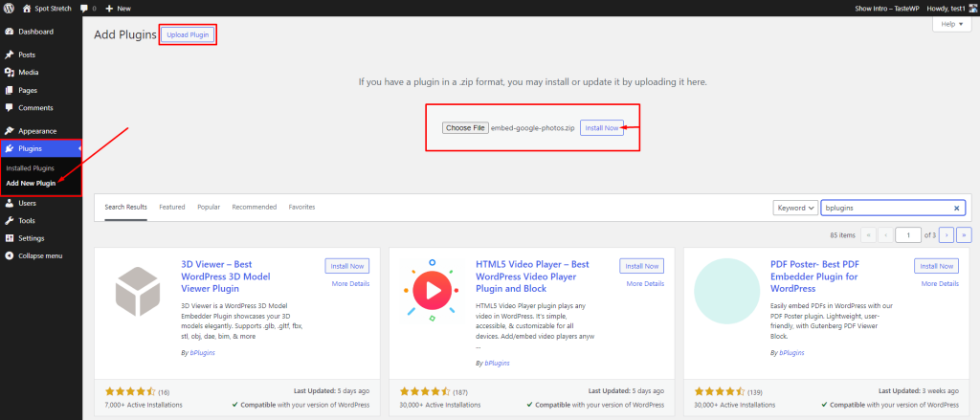Image resolution: width=980 pixels, height=420 pixels.
Task: Switch to the Search Results tab
Action: tap(125, 207)
